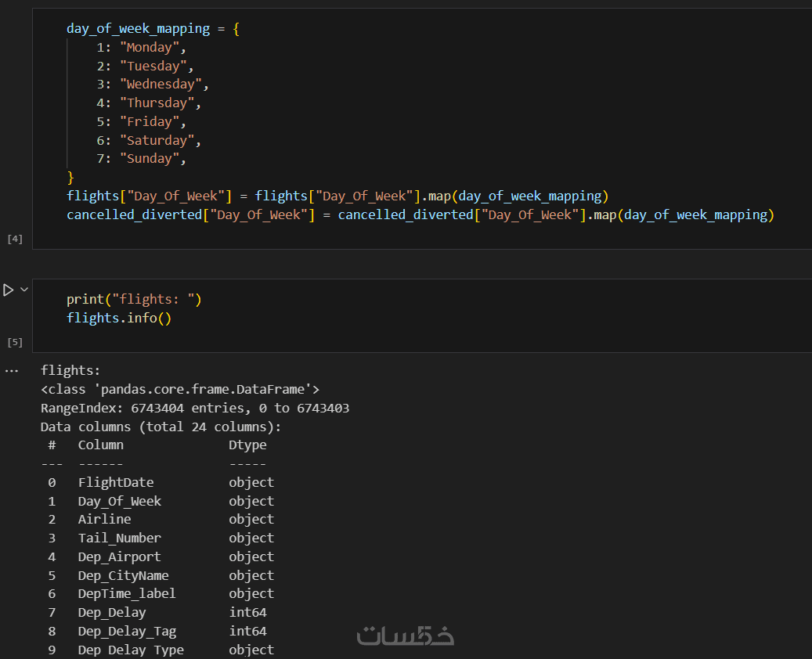Run the flights.info() cell
Screen dimensions: 812x659
click(8, 290)
